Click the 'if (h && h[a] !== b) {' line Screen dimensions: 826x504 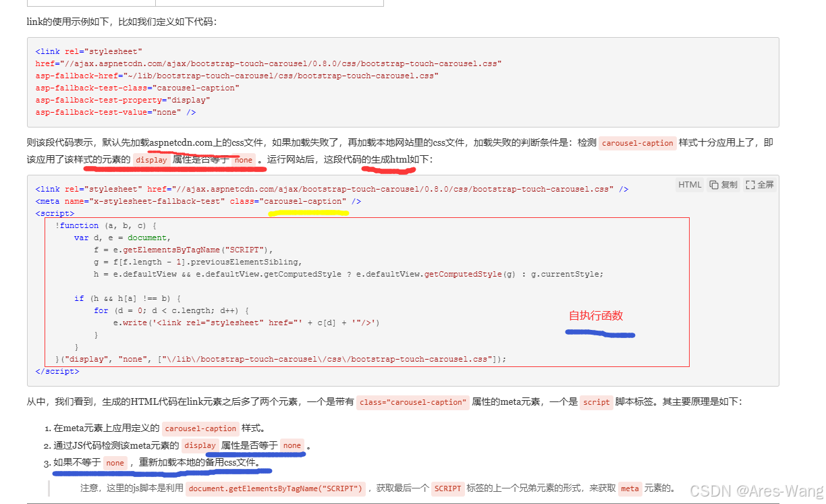coord(128,298)
